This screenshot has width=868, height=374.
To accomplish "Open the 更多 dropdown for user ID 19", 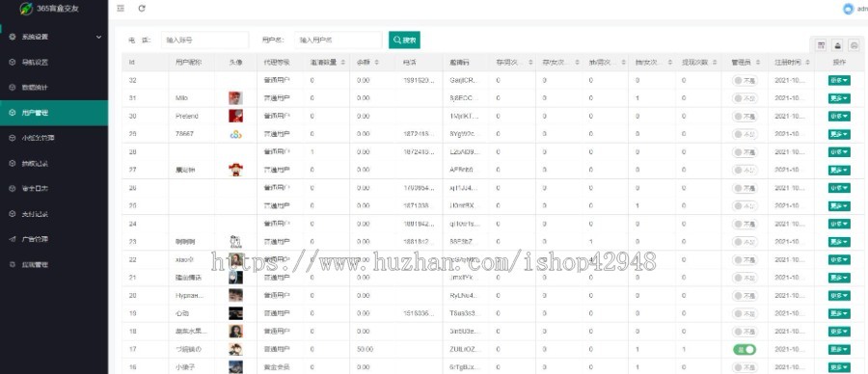I will pos(839,313).
